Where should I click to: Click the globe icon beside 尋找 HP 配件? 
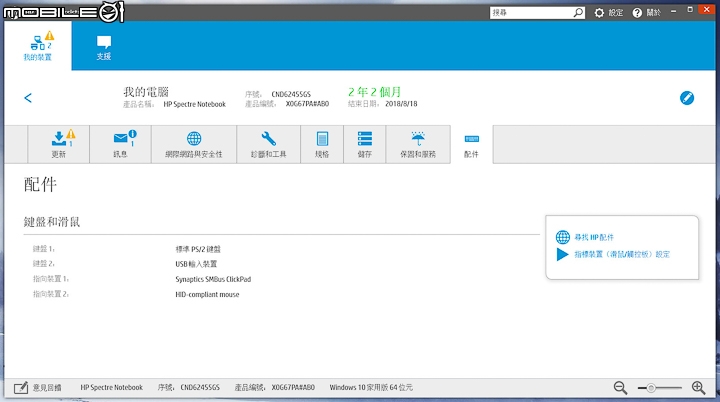pyautogui.click(x=562, y=237)
